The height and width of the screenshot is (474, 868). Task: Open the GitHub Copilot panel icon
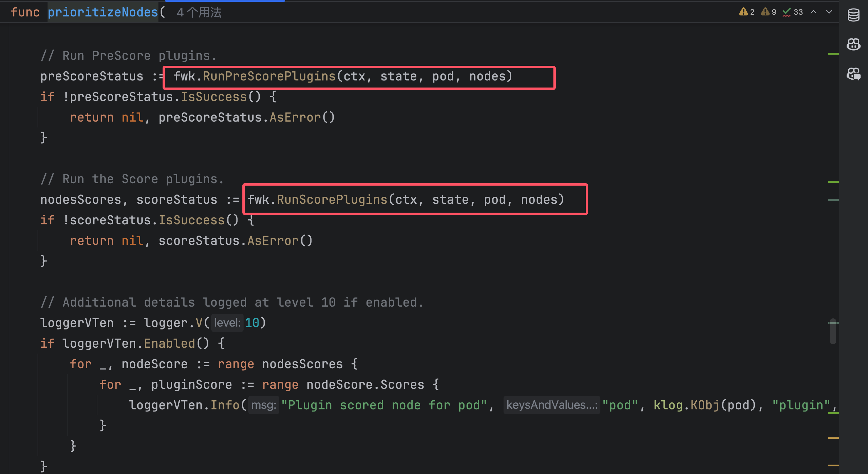(x=853, y=44)
